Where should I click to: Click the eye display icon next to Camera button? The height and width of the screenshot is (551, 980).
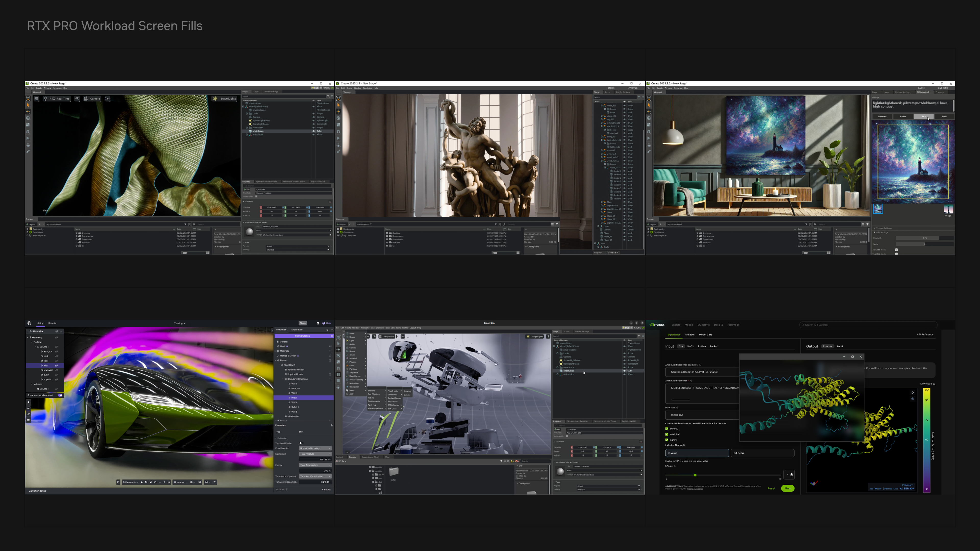77,98
